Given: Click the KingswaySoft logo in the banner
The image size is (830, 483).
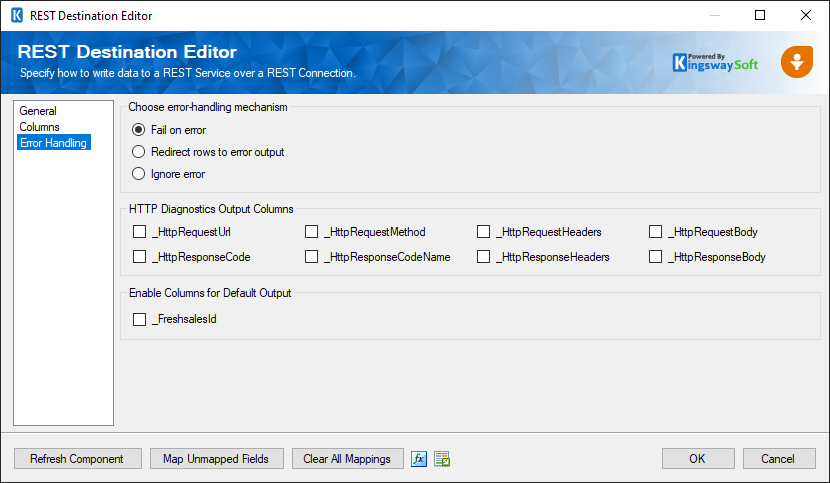Looking at the screenshot, I should point(715,63).
